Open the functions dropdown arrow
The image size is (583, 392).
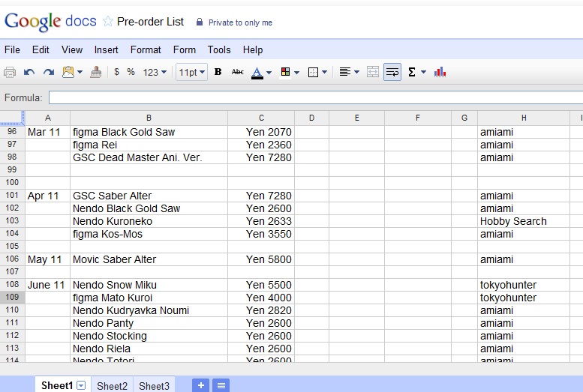click(x=423, y=72)
